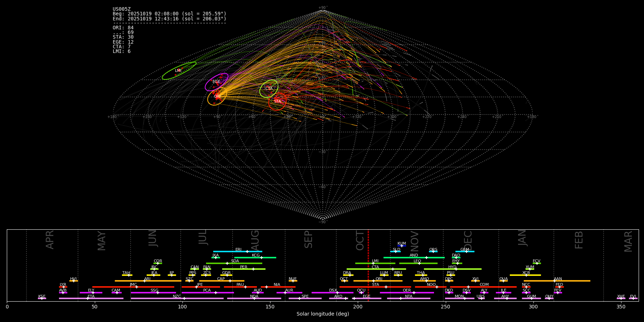Screen dimensions: 644x322
Task: Select the SPE shower bar in timeline
Action: pyautogui.click(x=305, y=298)
